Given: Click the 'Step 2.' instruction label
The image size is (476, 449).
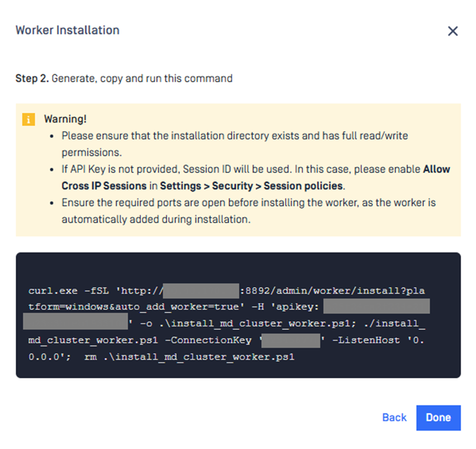Looking at the screenshot, I should 32,78.
